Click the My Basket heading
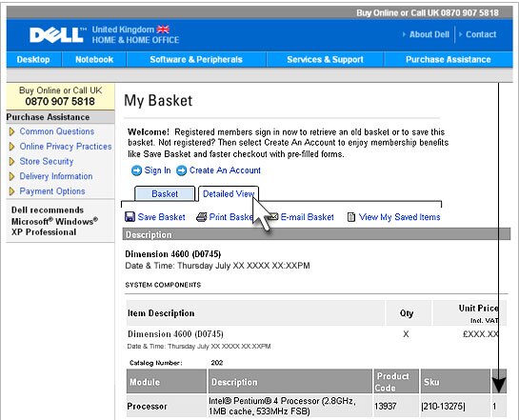 [x=158, y=101]
